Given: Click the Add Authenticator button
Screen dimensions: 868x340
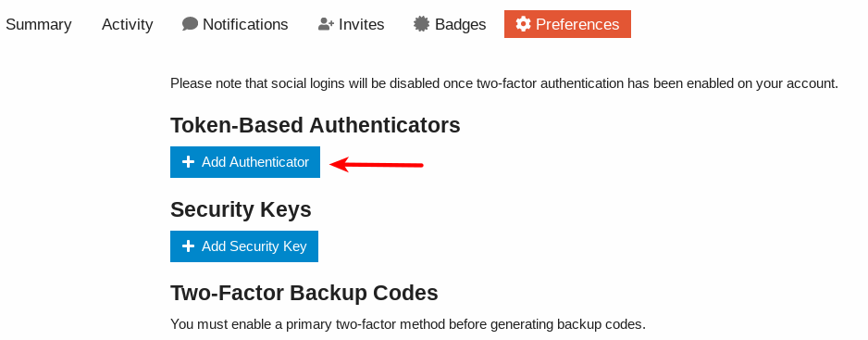Looking at the screenshot, I should [245, 162].
